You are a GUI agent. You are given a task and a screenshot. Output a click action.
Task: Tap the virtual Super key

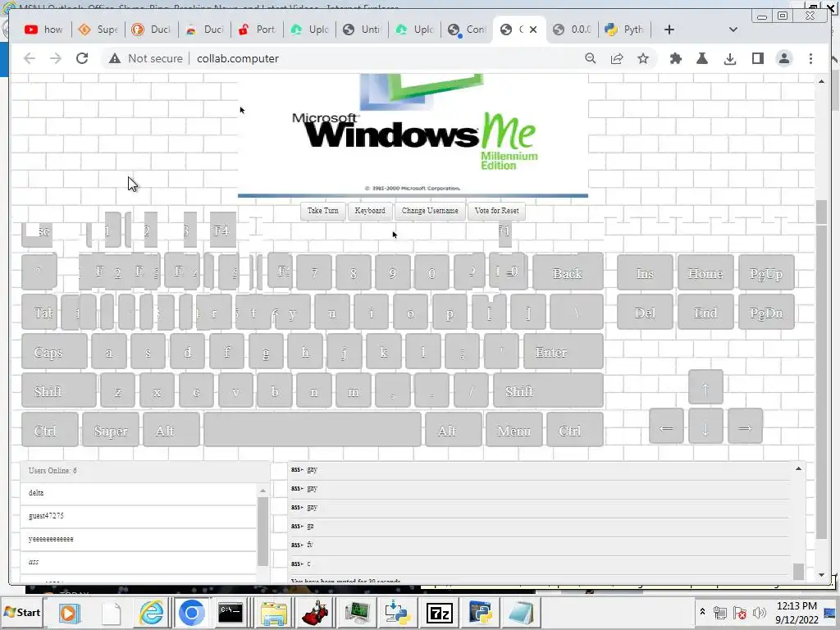coord(111,430)
